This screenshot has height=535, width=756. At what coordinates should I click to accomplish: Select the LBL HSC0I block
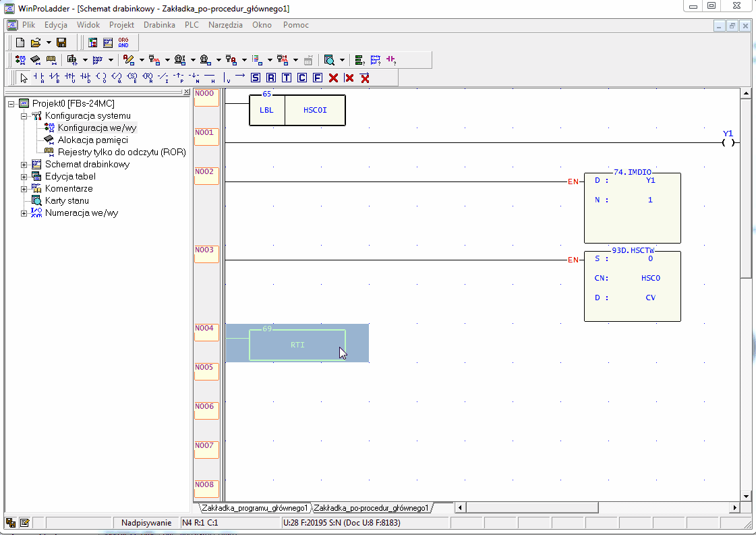click(297, 111)
